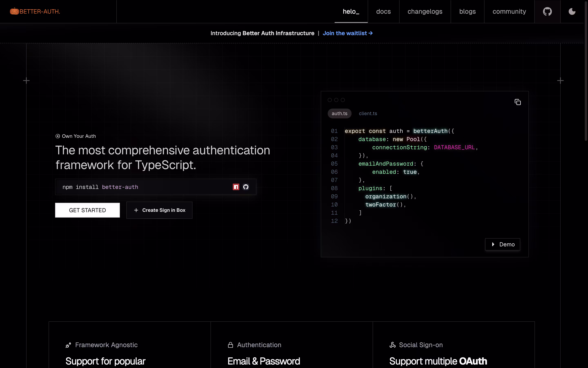The height and width of the screenshot is (368, 588).
Task: Click the Social Sign-on webhook icon
Action: tap(392, 345)
